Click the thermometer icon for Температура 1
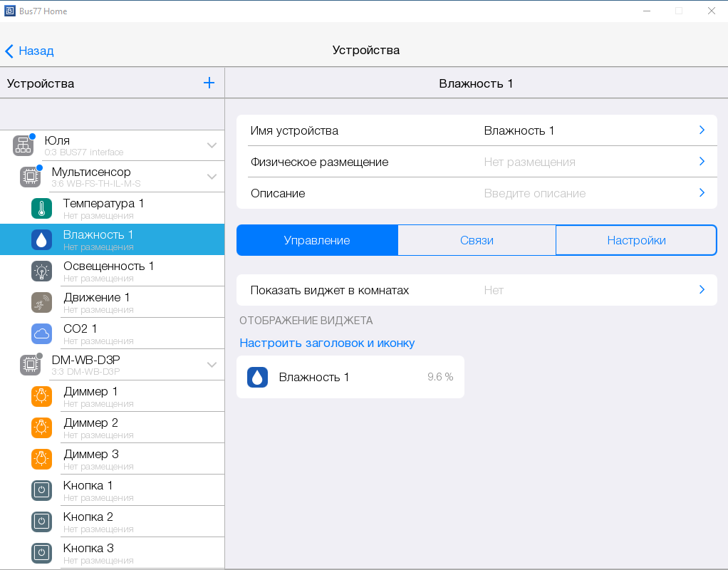 coord(41,209)
